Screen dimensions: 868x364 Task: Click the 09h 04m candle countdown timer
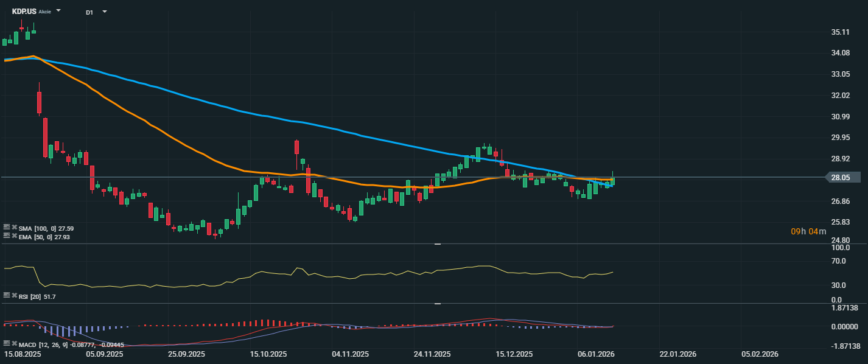click(x=808, y=231)
